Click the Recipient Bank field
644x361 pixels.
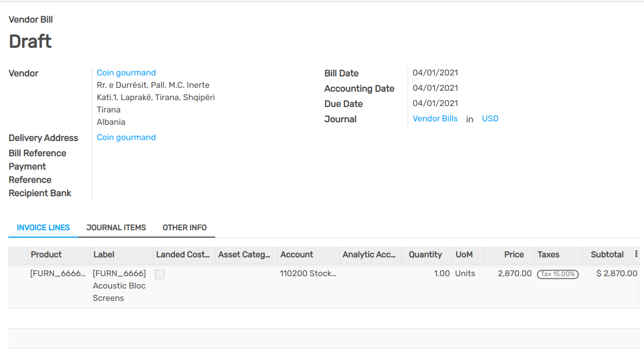tap(138, 193)
